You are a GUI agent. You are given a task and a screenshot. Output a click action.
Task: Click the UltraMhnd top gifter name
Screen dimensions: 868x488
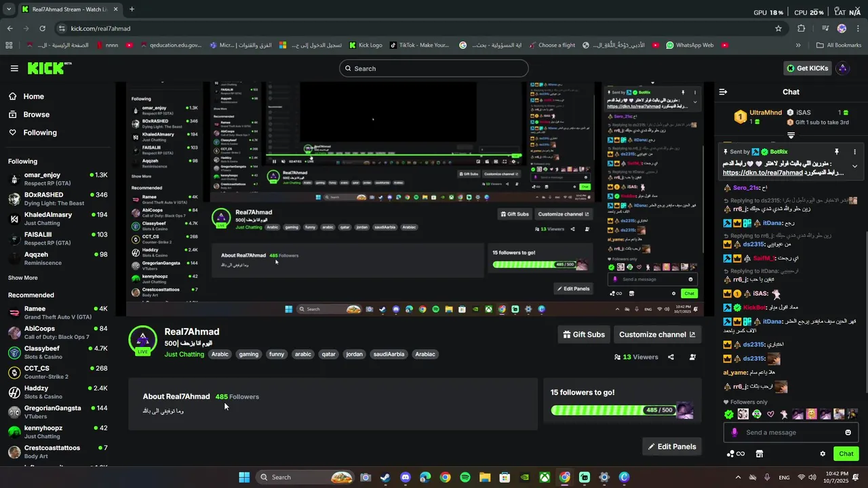[766, 113]
